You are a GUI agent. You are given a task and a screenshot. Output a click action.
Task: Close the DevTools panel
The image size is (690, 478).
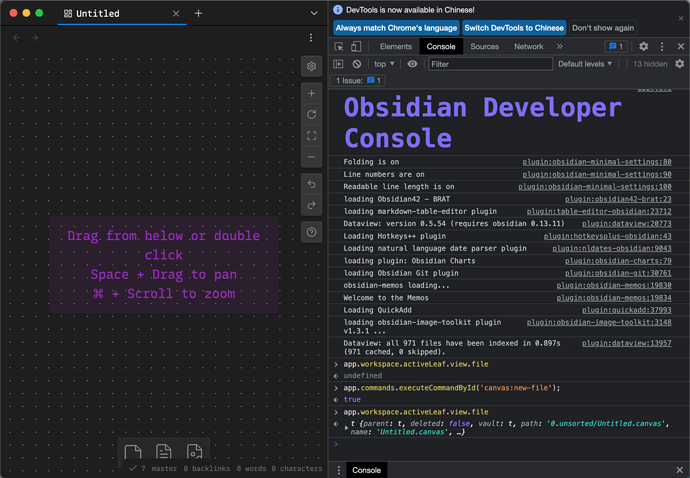(681, 46)
